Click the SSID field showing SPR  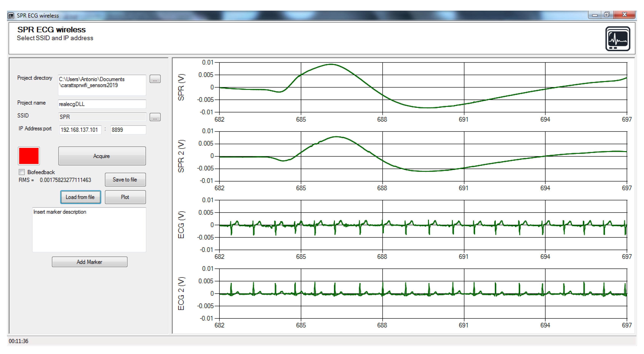(x=102, y=117)
